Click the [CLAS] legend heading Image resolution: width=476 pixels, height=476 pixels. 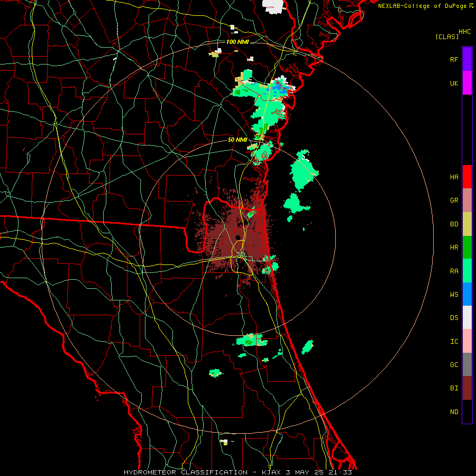(447, 36)
